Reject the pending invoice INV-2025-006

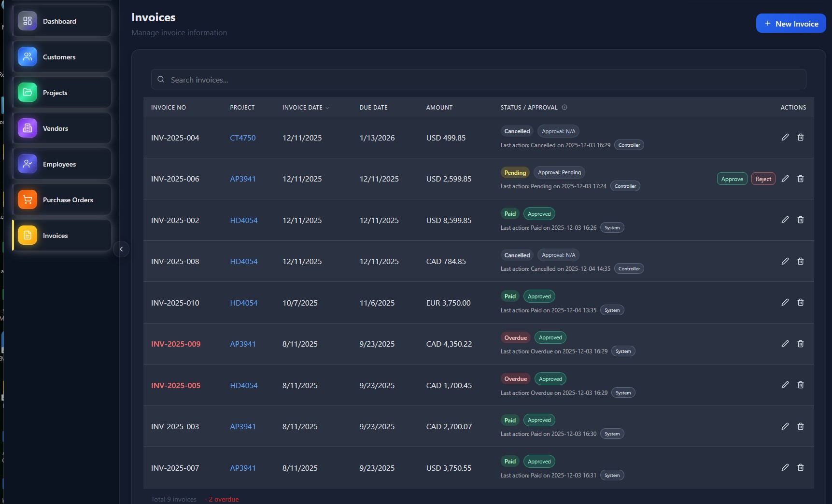[763, 179]
